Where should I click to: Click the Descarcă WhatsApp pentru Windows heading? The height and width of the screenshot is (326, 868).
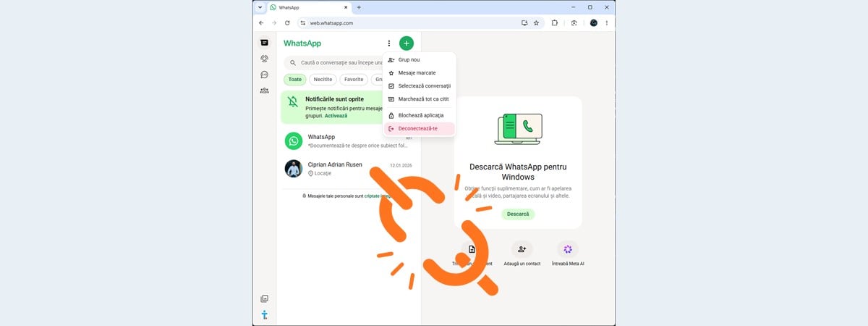click(518, 171)
